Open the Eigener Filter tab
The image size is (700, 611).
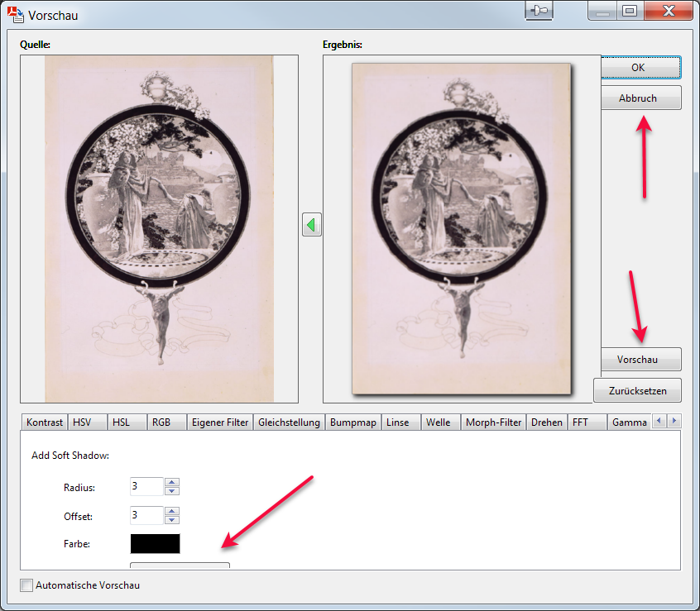tap(219, 422)
